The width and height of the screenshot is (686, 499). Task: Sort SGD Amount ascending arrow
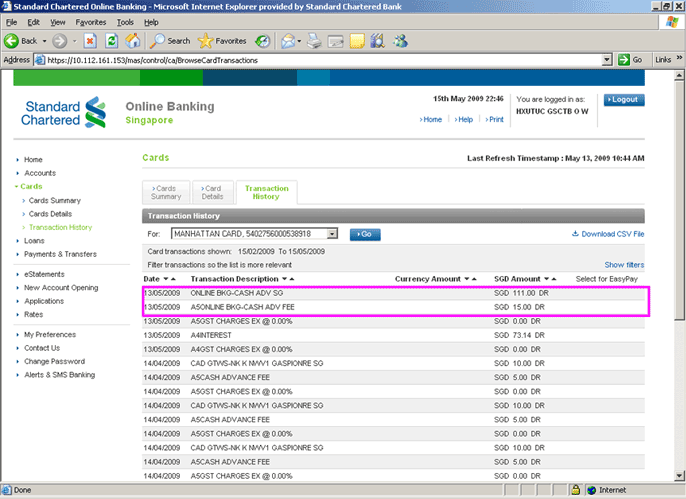click(x=554, y=279)
